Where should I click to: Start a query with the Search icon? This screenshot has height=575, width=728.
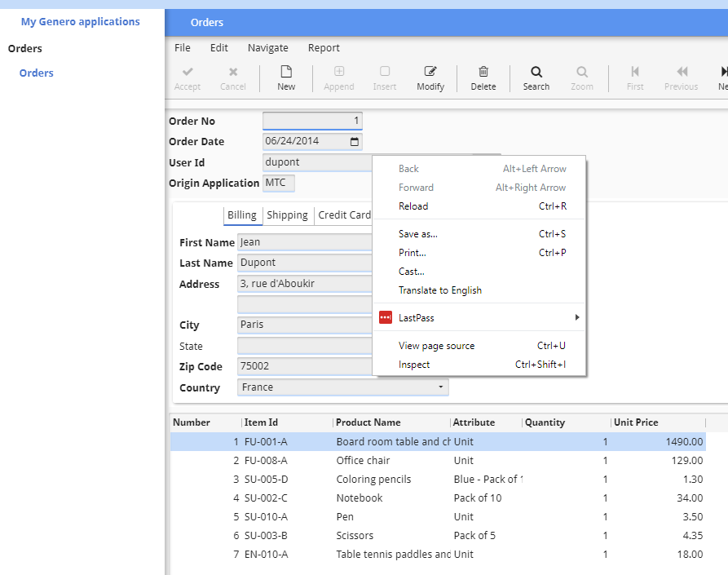pyautogui.click(x=536, y=78)
